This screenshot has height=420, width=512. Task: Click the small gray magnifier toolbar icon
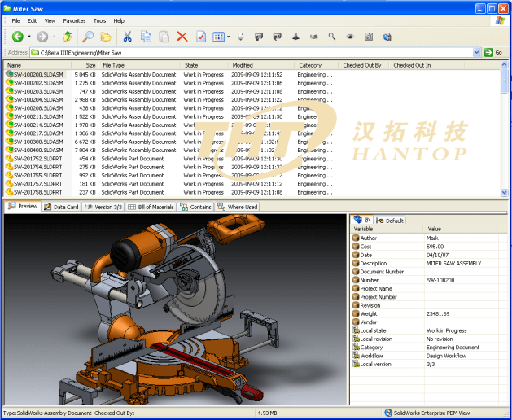(x=332, y=37)
